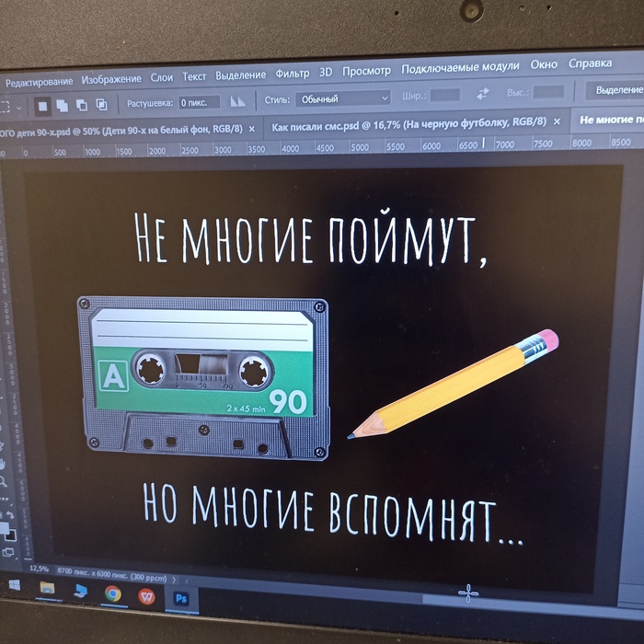Click the Стиль label in options bar
This screenshot has height=644, width=644.
pyautogui.click(x=277, y=99)
